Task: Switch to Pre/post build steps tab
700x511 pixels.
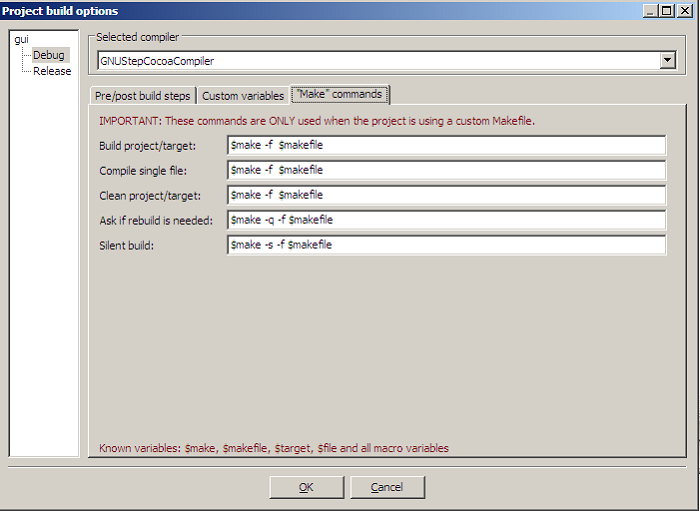Action: pos(143,96)
